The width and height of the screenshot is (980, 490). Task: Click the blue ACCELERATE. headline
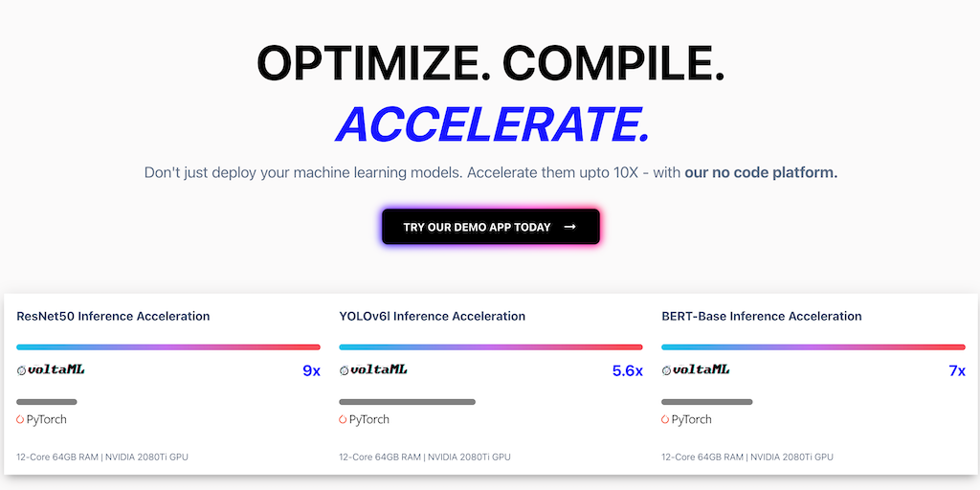492,124
